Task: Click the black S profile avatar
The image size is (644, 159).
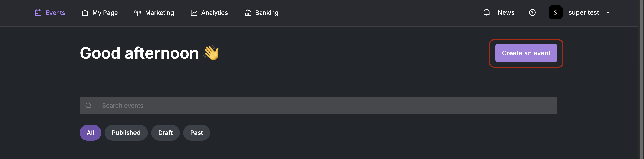Action: [x=555, y=12]
